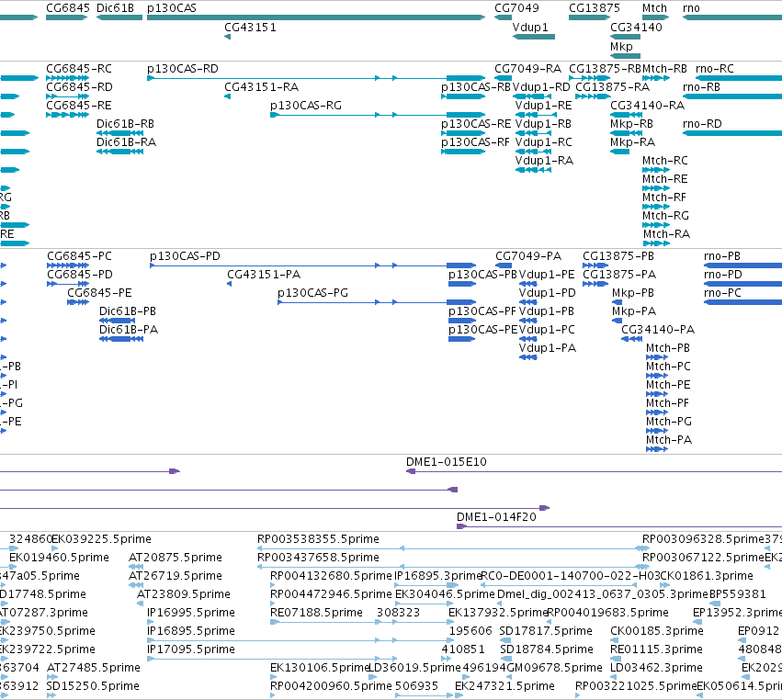Click transcript rno-RD
This screenshot has width=782, height=700.
click(x=702, y=124)
